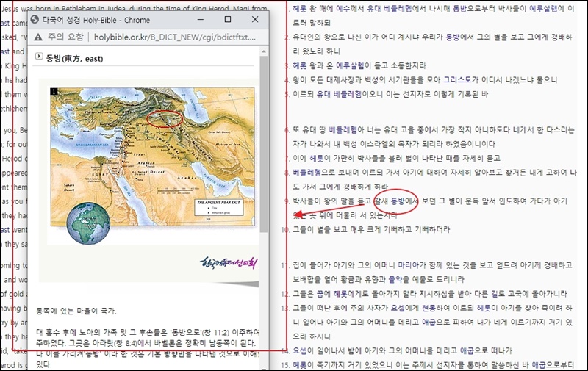The image size is (588, 371).
Task: Open 길 link in verse 12
Action: [495, 294]
